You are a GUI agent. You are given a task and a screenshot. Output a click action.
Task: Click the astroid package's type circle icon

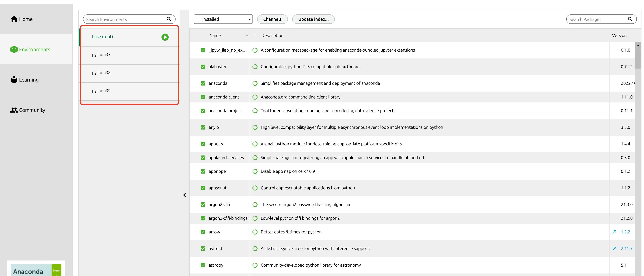point(255,249)
